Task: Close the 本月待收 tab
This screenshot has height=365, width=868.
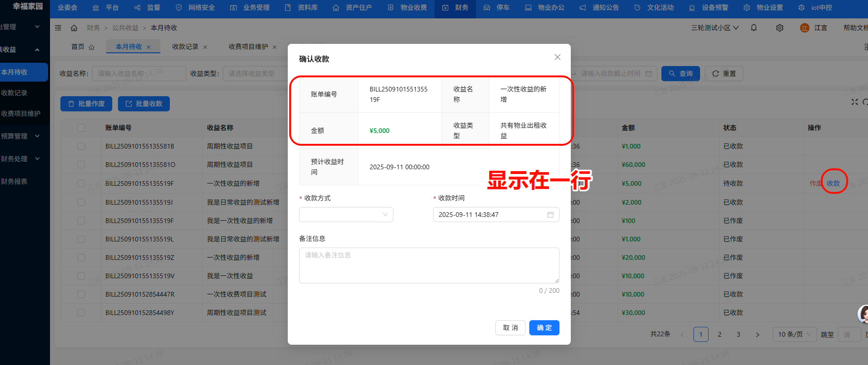Action: 149,47
